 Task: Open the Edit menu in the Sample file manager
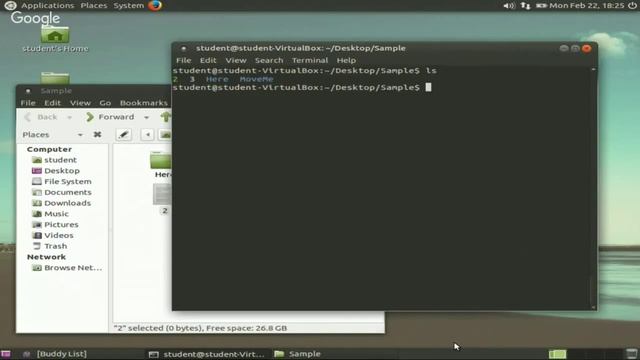coord(52,103)
